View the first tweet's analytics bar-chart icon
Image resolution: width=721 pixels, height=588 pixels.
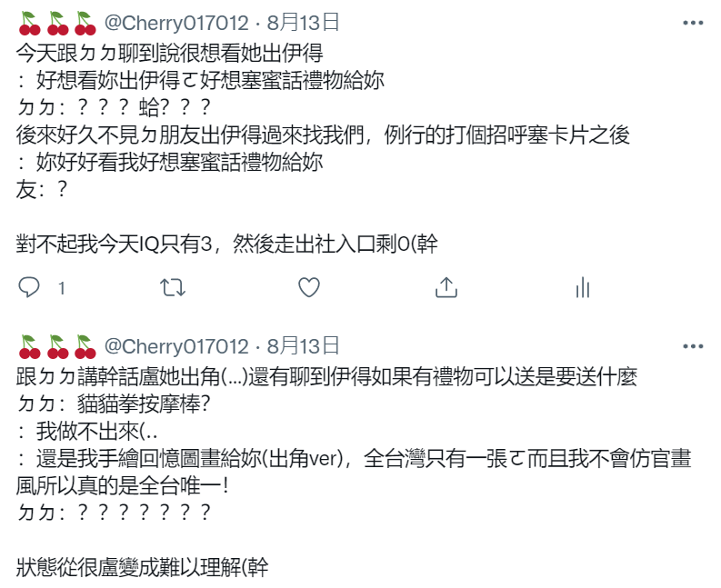pyautogui.click(x=583, y=288)
